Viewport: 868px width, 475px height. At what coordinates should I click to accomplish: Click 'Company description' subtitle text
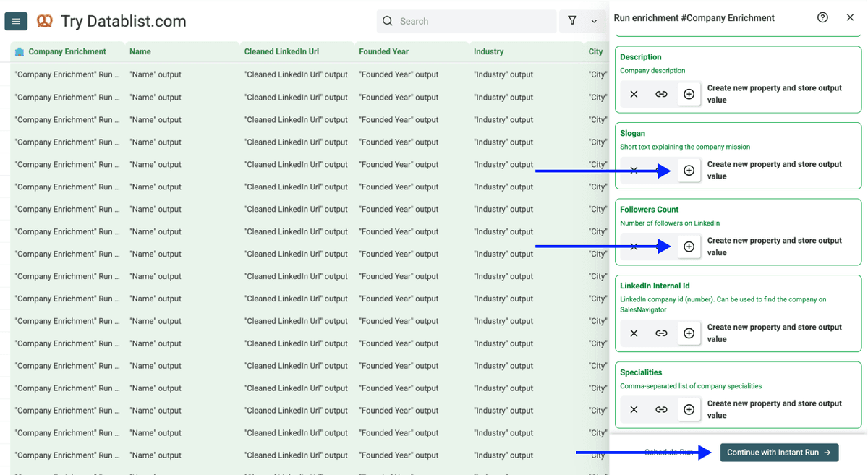pyautogui.click(x=652, y=71)
